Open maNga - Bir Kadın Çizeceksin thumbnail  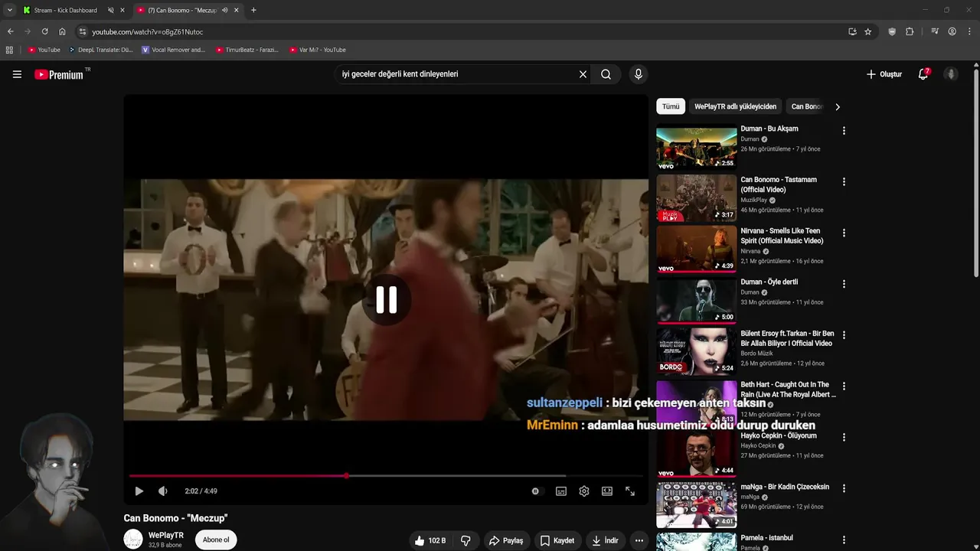tap(697, 504)
